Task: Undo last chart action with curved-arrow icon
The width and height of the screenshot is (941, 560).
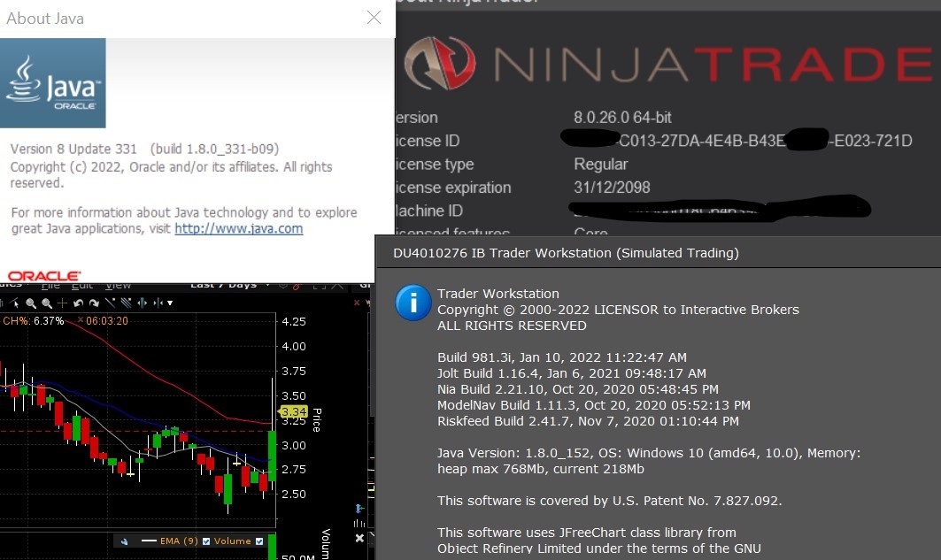Action: [78, 303]
